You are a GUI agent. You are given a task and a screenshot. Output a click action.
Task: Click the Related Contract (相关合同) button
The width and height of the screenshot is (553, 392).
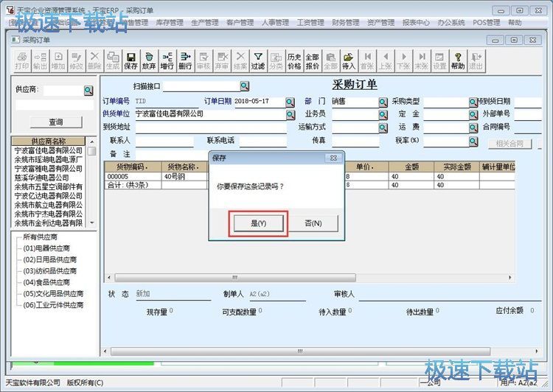pos(509,144)
